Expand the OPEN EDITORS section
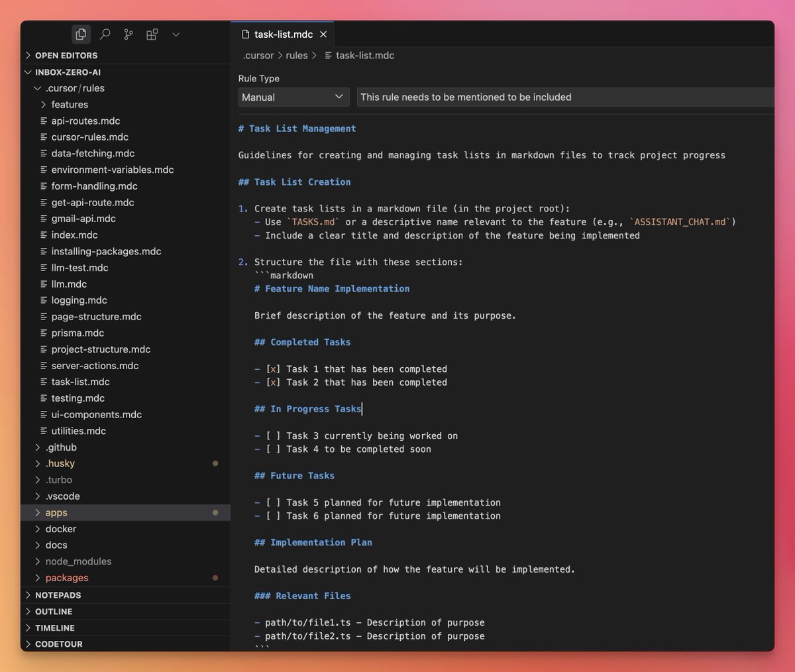Screen dimensions: 795x672 pos(126,56)
